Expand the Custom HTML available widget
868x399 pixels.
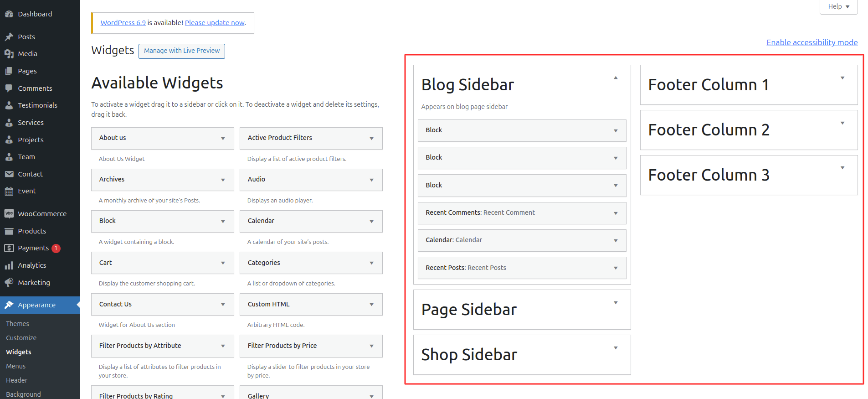coord(371,305)
